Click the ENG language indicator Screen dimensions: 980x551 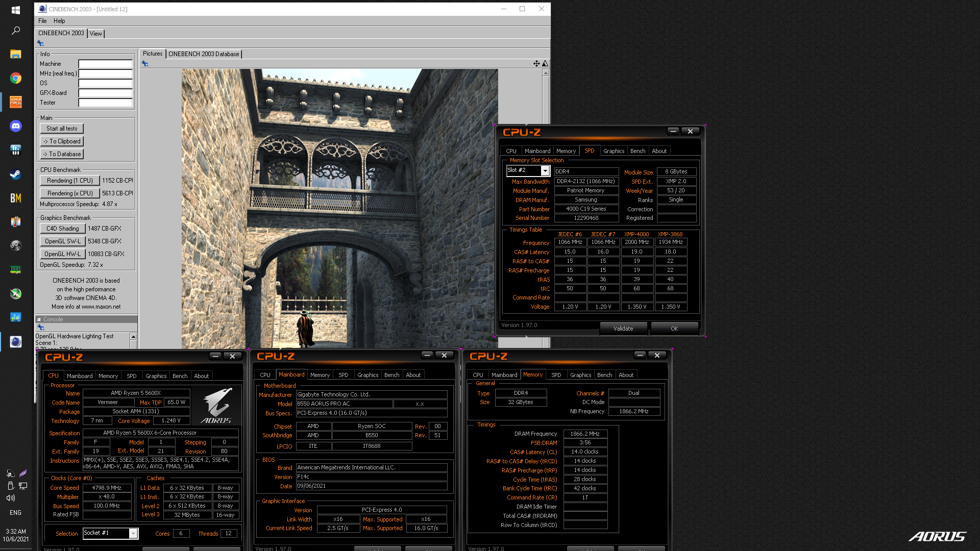(x=15, y=513)
